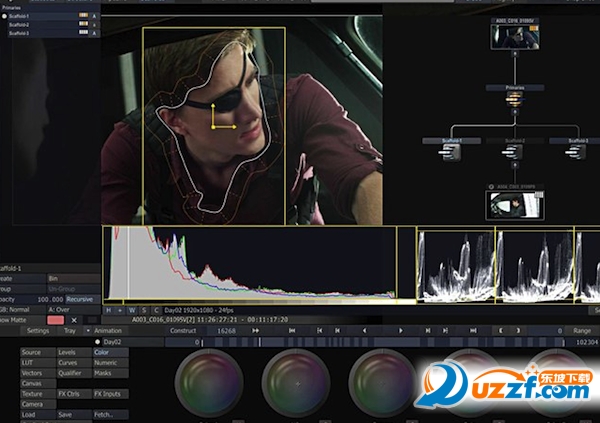Click the W waveform scope button

coord(131,310)
